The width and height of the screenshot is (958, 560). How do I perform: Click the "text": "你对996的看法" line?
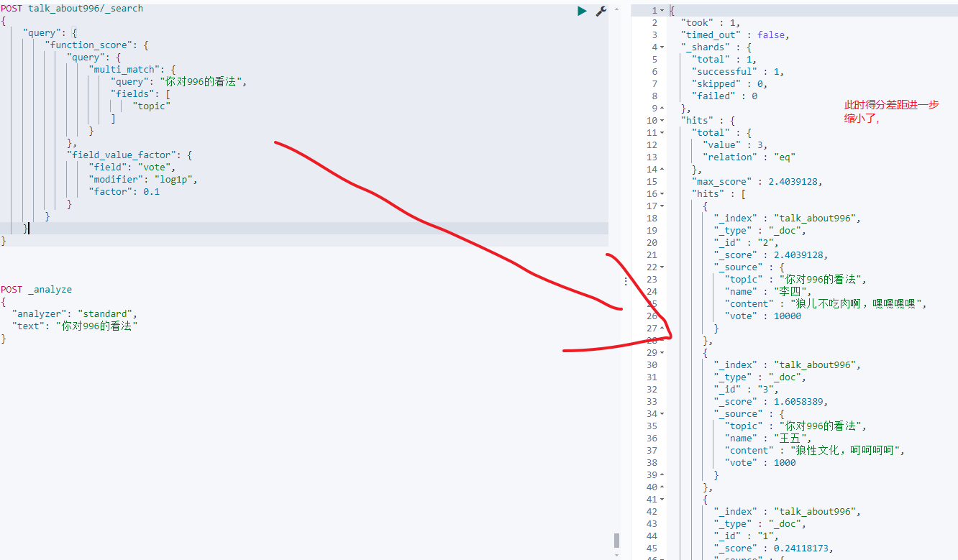point(75,326)
